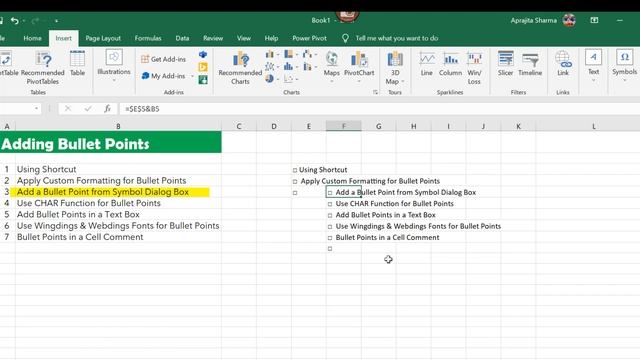Image resolution: width=640 pixels, height=360 pixels.
Task: Switch to the View tab
Action: [x=244, y=38]
